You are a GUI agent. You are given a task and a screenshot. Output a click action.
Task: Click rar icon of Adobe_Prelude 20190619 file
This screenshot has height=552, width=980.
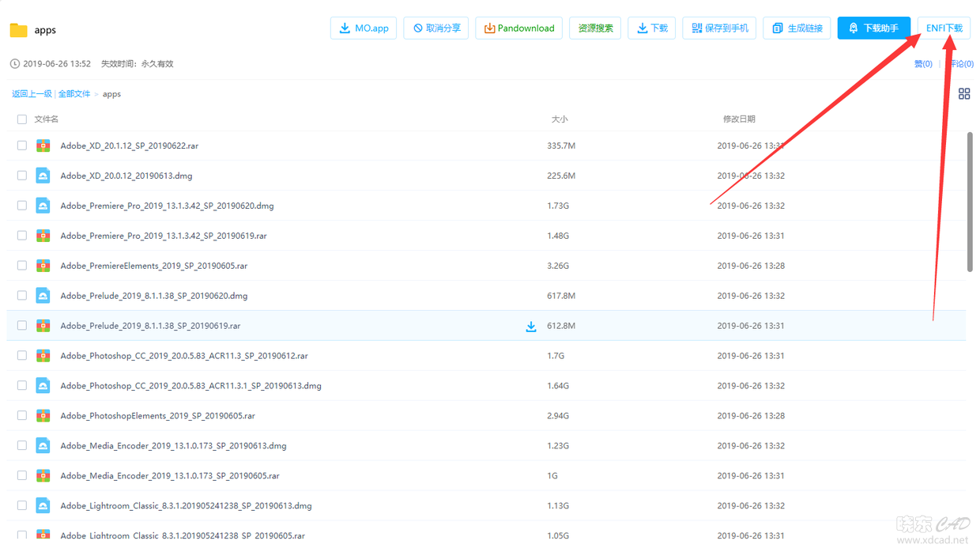point(43,326)
